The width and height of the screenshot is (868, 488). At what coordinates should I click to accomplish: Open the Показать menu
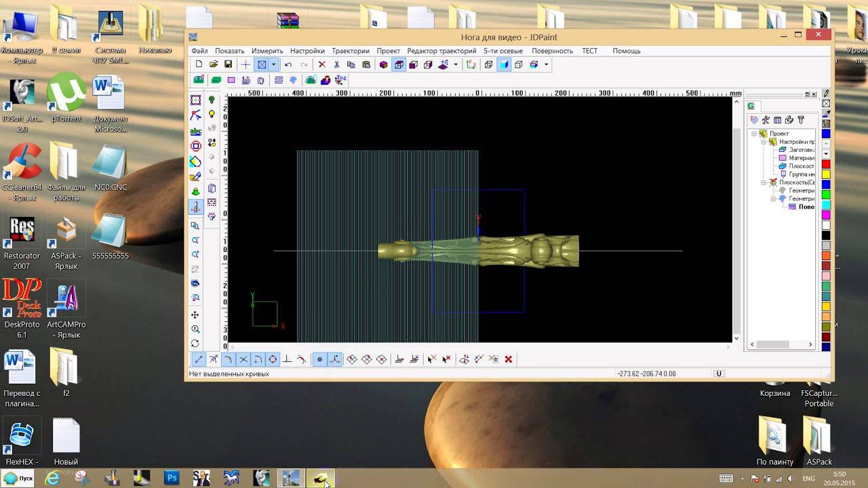pos(229,51)
